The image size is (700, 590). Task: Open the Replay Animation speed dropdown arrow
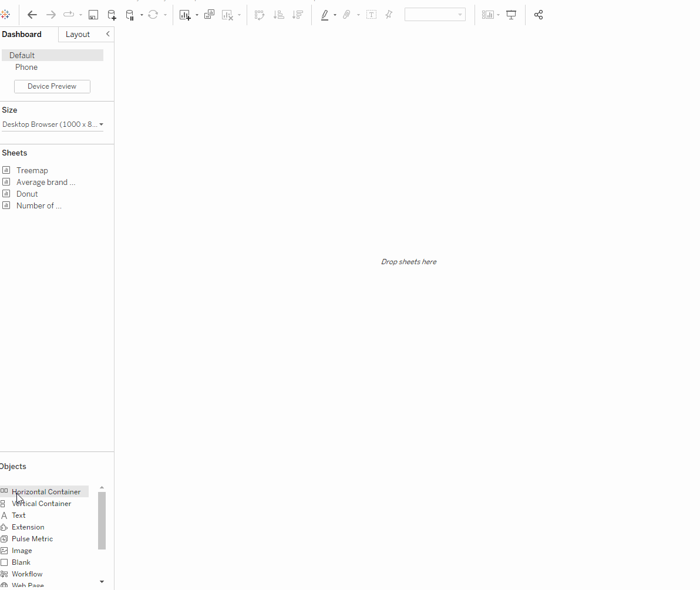[81, 15]
